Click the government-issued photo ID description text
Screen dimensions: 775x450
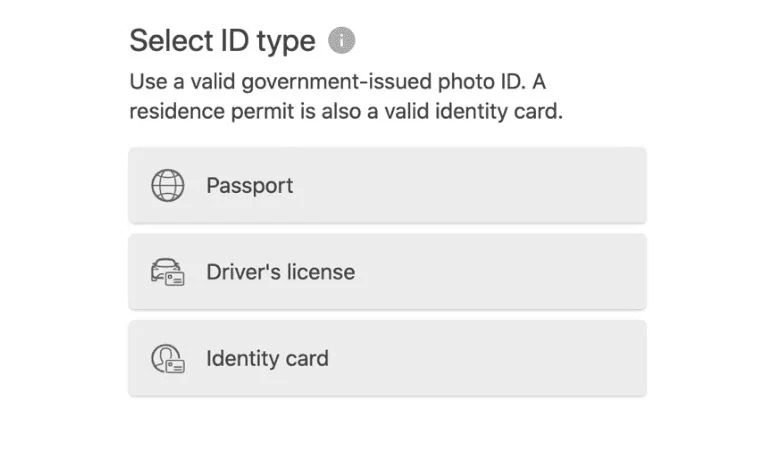coord(346,83)
